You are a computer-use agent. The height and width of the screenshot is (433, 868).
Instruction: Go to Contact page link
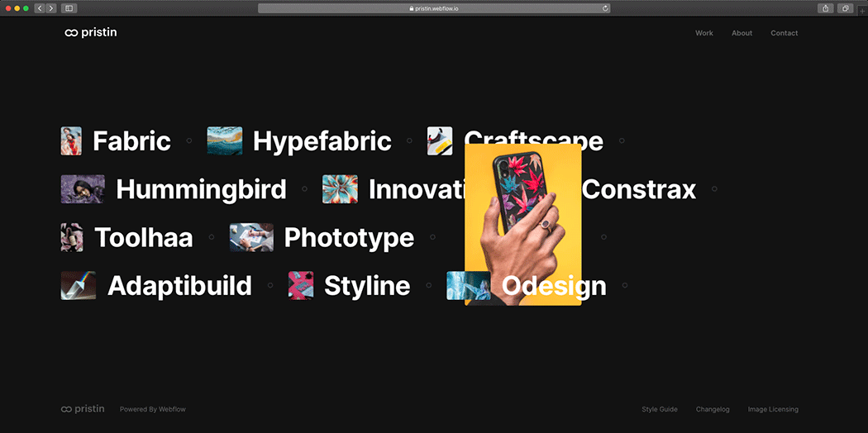[x=785, y=33]
